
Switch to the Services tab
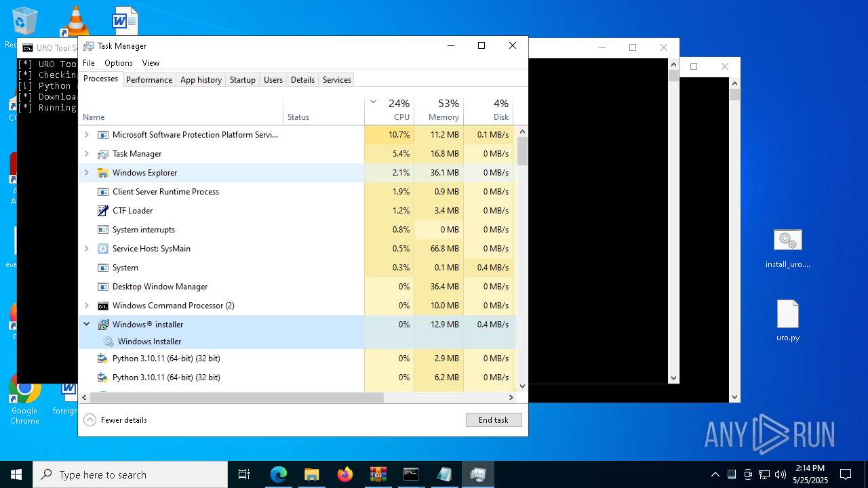tap(337, 79)
